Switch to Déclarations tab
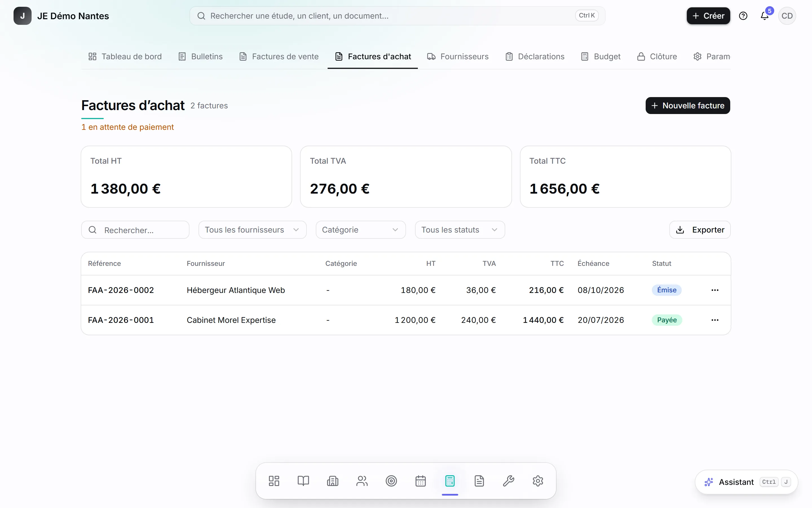 535,56
